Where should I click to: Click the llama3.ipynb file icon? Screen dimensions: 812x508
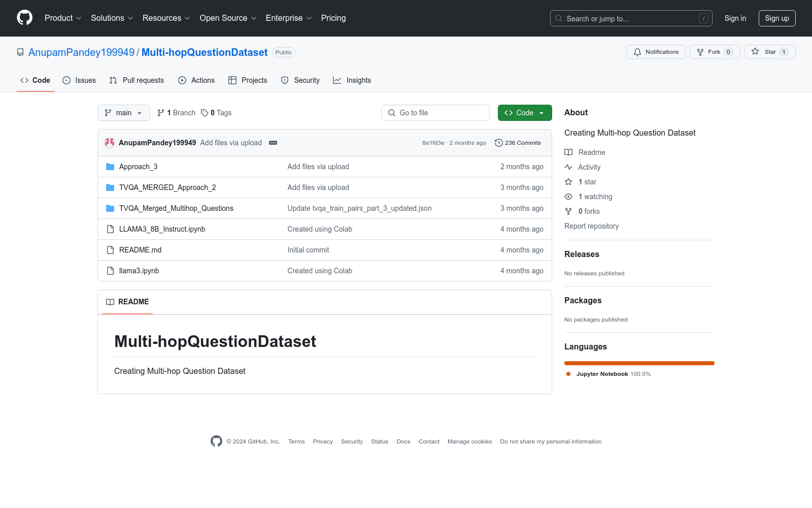[x=110, y=271]
